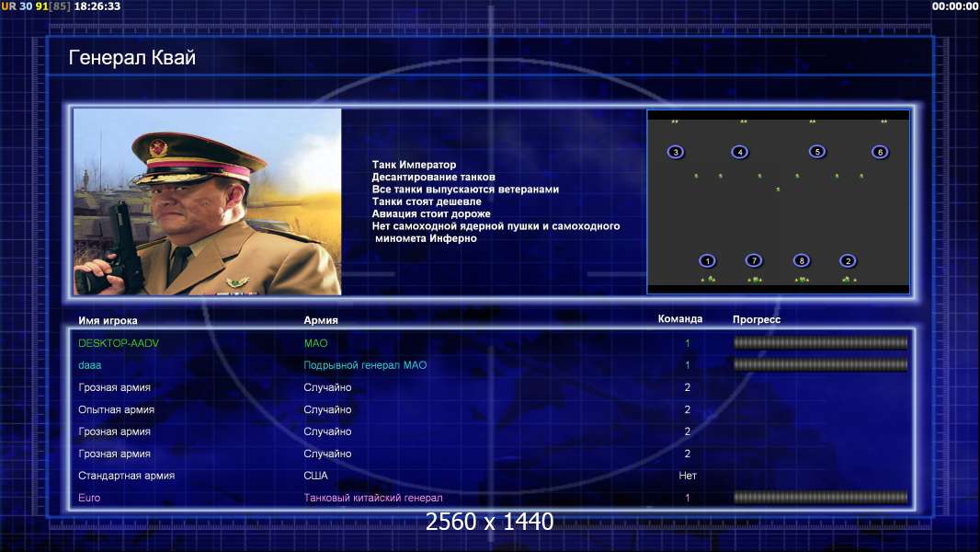Image resolution: width=980 pixels, height=552 pixels.
Task: Click the 'Десантирование танков' line
Action: pyautogui.click(x=433, y=177)
